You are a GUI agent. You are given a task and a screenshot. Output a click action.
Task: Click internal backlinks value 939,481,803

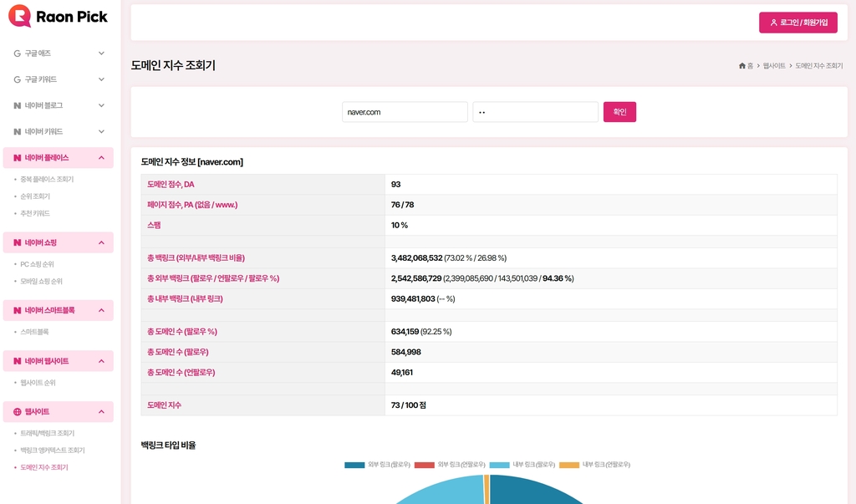tap(413, 298)
